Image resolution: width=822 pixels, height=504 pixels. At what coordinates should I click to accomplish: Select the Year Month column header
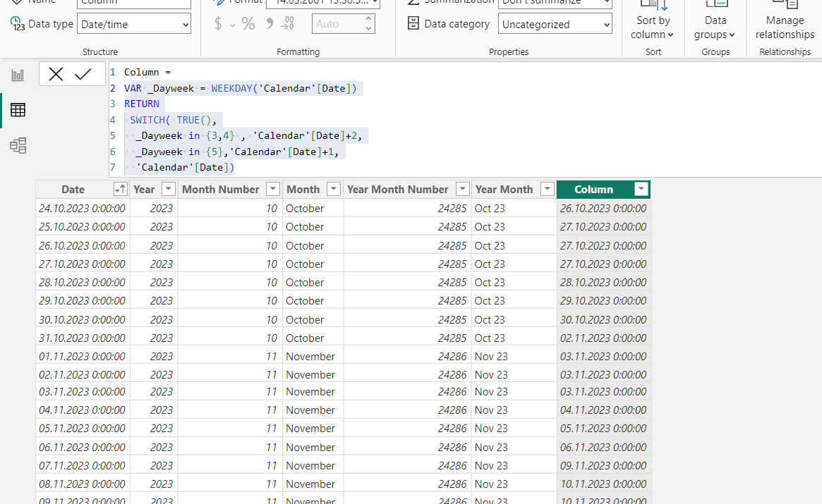click(504, 190)
